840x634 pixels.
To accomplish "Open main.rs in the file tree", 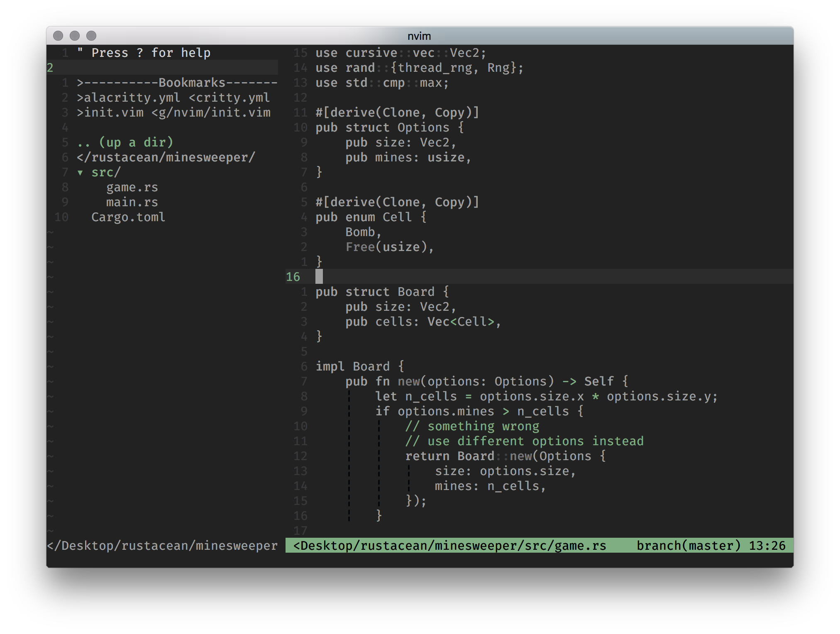I will coord(132,202).
